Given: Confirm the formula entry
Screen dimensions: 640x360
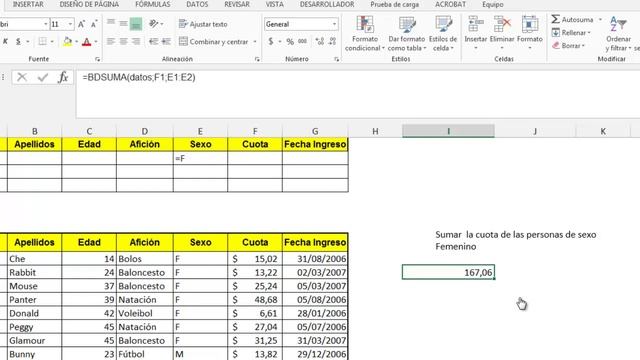Looking at the screenshot, I should click(42, 77).
